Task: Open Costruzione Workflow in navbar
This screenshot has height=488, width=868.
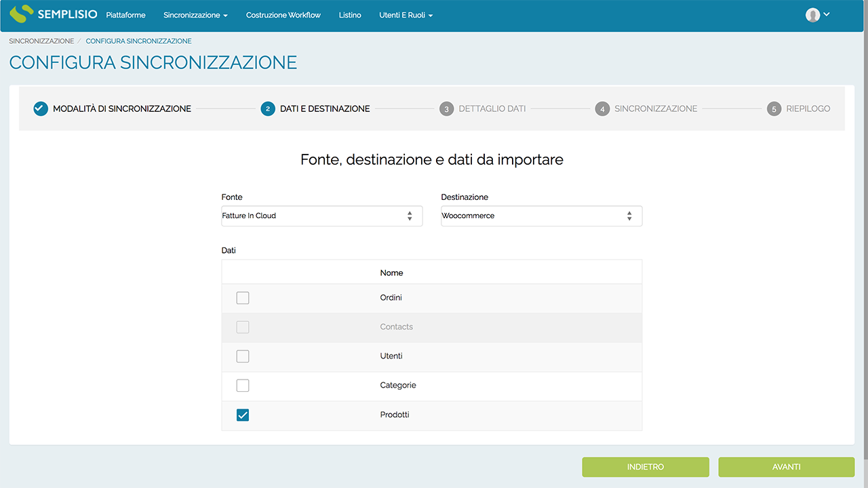Action: click(x=283, y=15)
